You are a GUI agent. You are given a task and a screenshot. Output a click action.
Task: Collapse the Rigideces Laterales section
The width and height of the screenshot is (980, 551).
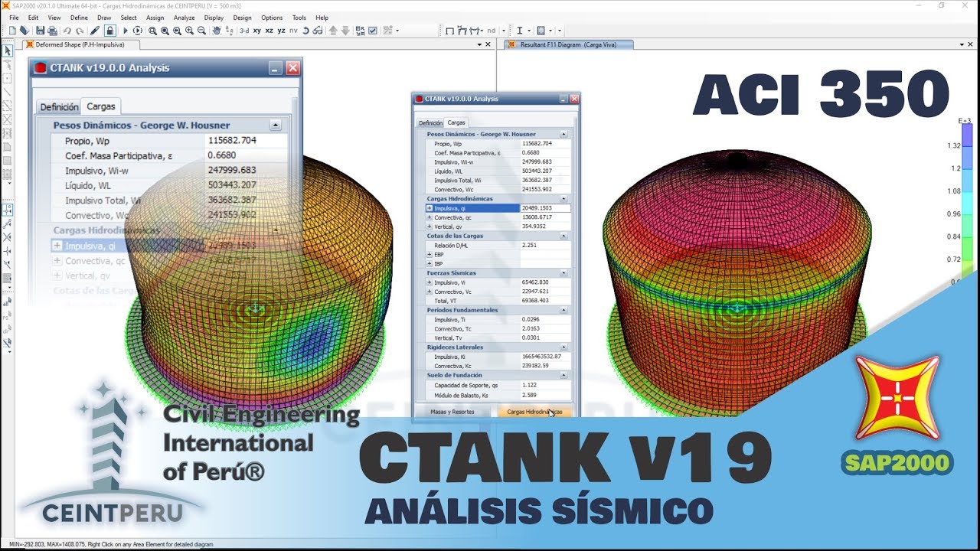pyautogui.click(x=563, y=347)
